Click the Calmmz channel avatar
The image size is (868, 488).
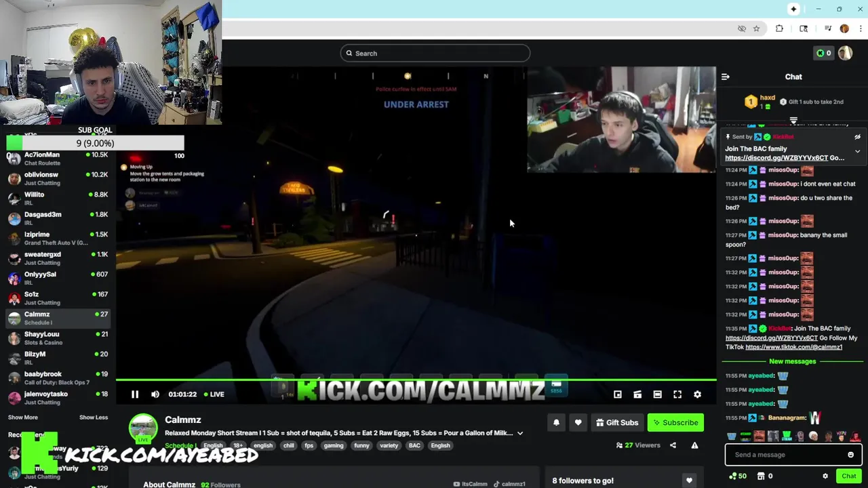click(x=143, y=428)
